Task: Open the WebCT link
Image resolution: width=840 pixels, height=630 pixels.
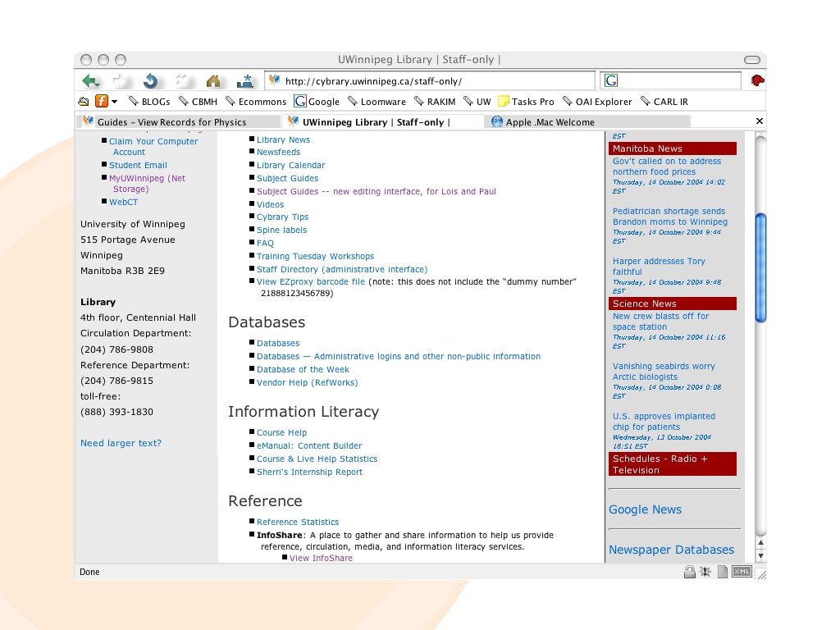Action: click(123, 202)
